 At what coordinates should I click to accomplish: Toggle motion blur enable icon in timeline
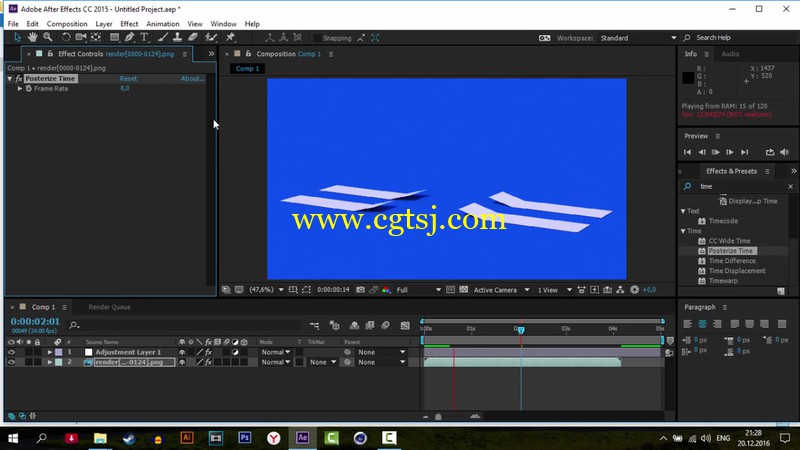click(x=385, y=325)
